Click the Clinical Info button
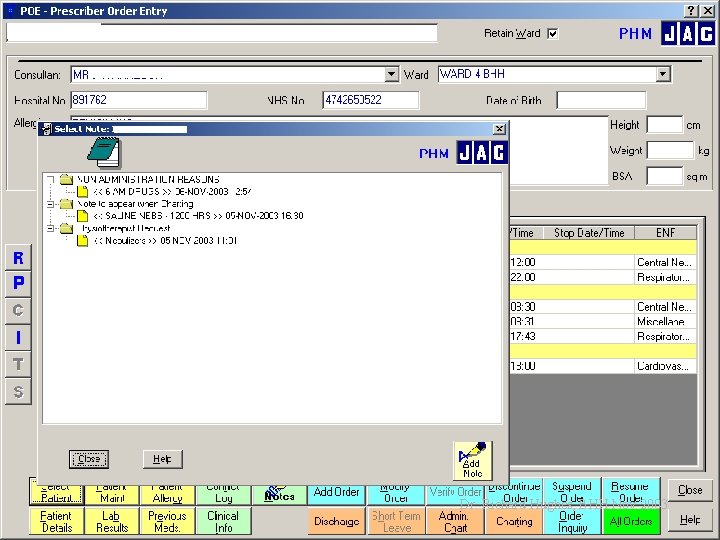Viewport: 720px width, 540px height. point(223,521)
